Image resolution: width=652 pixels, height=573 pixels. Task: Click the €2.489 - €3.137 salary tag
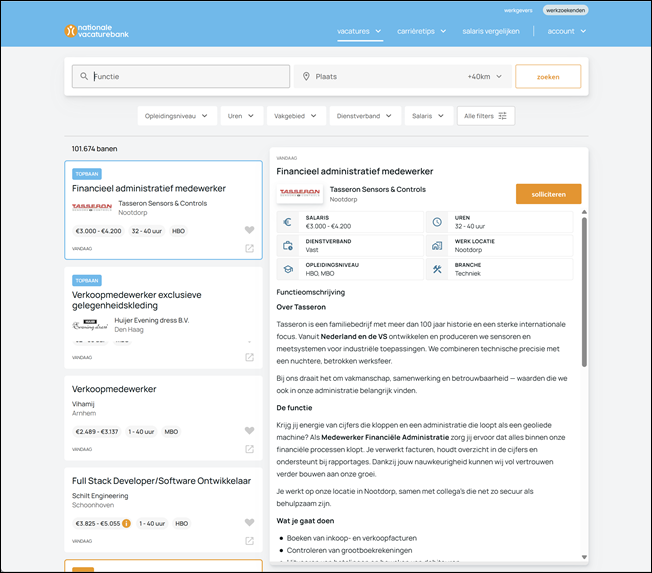97,432
